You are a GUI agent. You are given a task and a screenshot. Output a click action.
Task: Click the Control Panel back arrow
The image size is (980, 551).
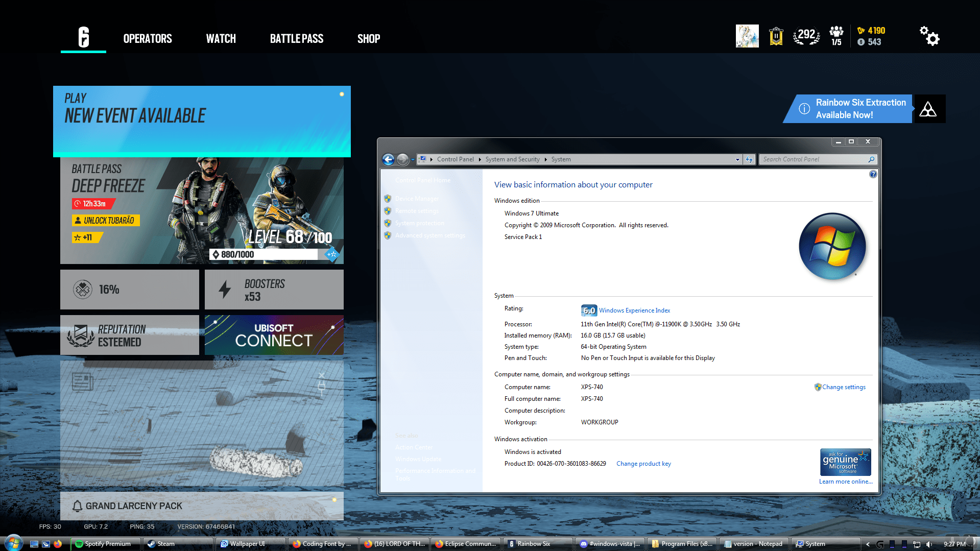[x=388, y=160]
